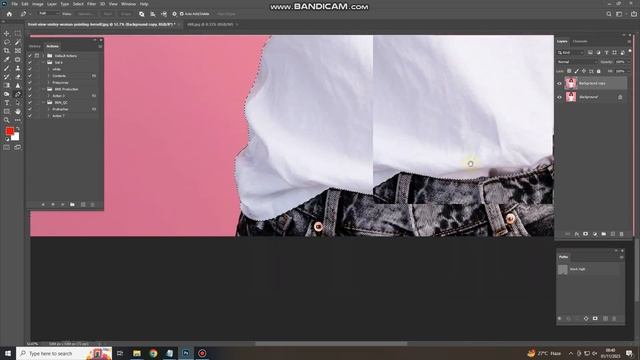Select the Eraser tool
The image size is (640, 360).
coord(18,77)
